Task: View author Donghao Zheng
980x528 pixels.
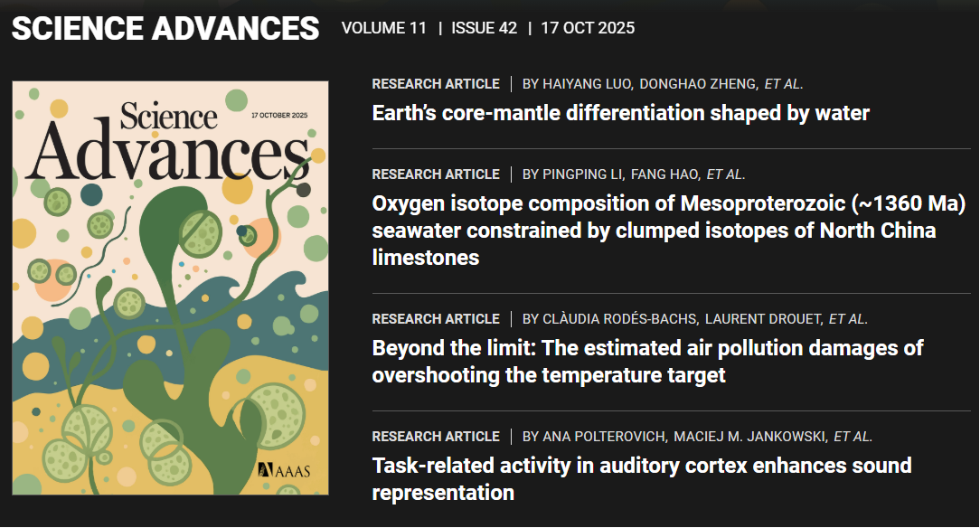Action: pos(698,84)
